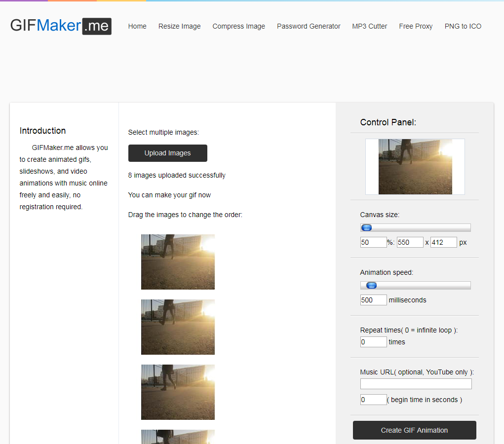The image size is (504, 444).
Task: Click the GIFMaker.me logo
Action: 61,26
